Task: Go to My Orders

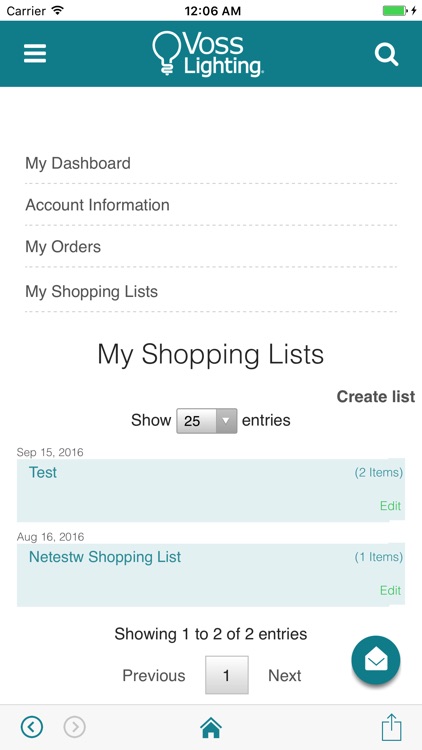Action: pyautogui.click(x=63, y=247)
